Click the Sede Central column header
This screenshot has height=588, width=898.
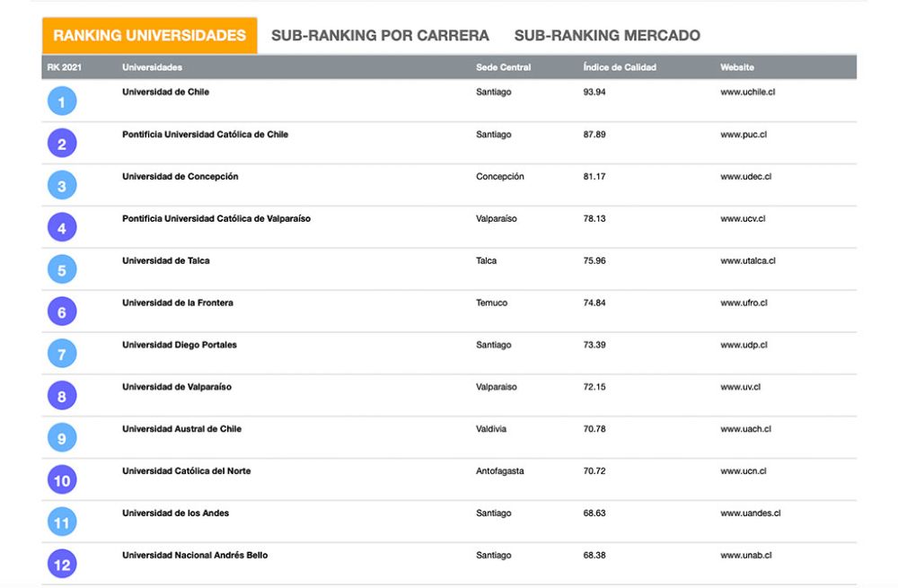coord(503,67)
